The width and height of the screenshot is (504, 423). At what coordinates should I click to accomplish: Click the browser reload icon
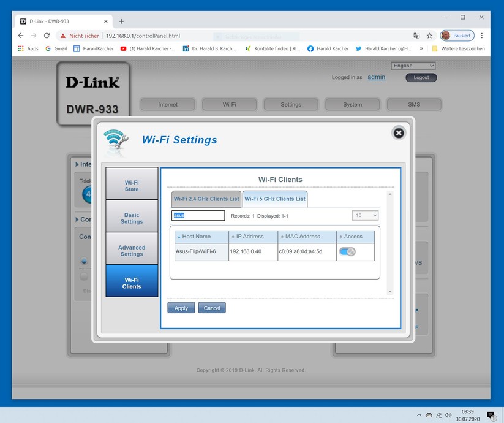point(47,36)
